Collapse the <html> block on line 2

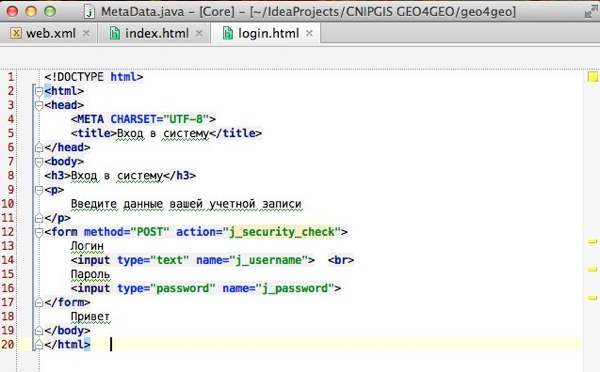[x=39, y=91]
